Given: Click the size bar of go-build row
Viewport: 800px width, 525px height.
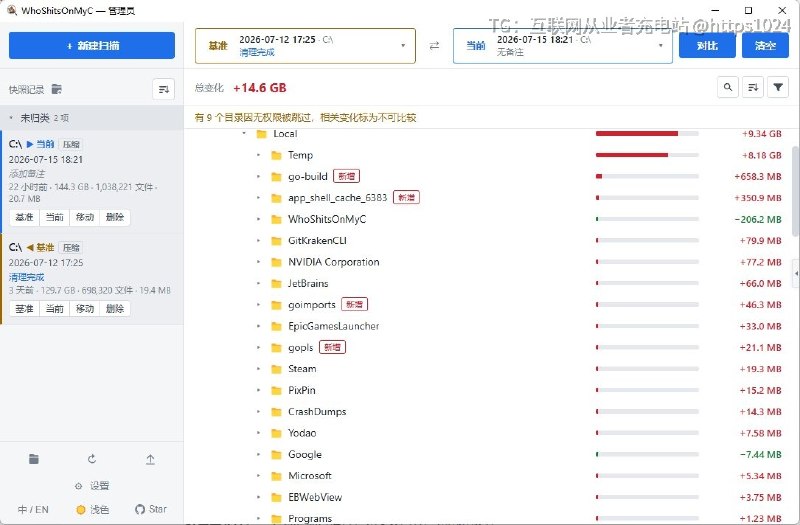Looking at the screenshot, I should tap(647, 177).
